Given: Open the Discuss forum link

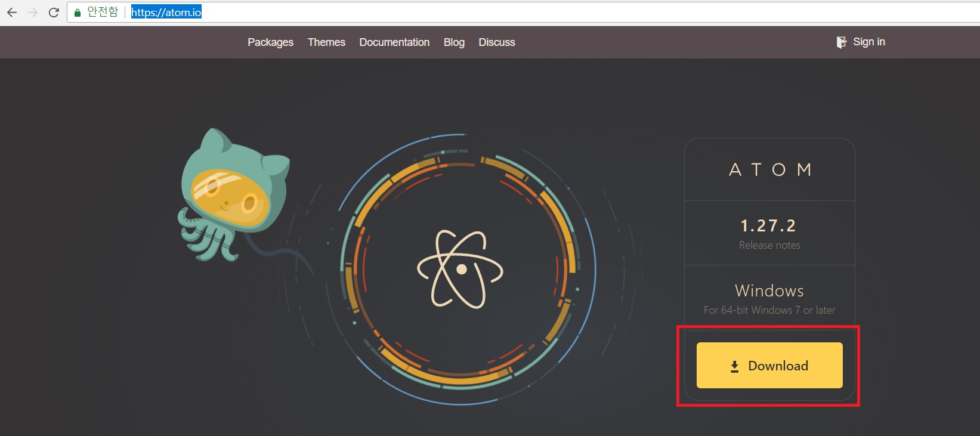Looking at the screenshot, I should 497,42.
